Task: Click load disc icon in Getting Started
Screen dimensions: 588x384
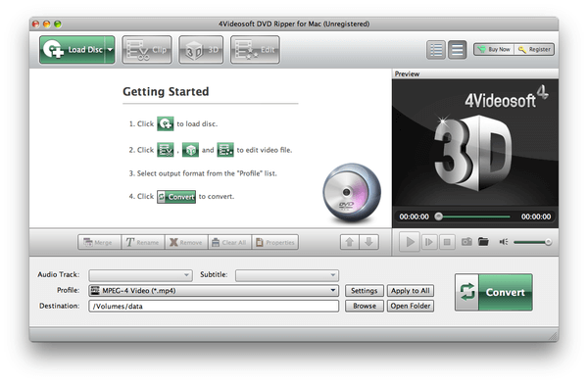Action: pos(166,123)
